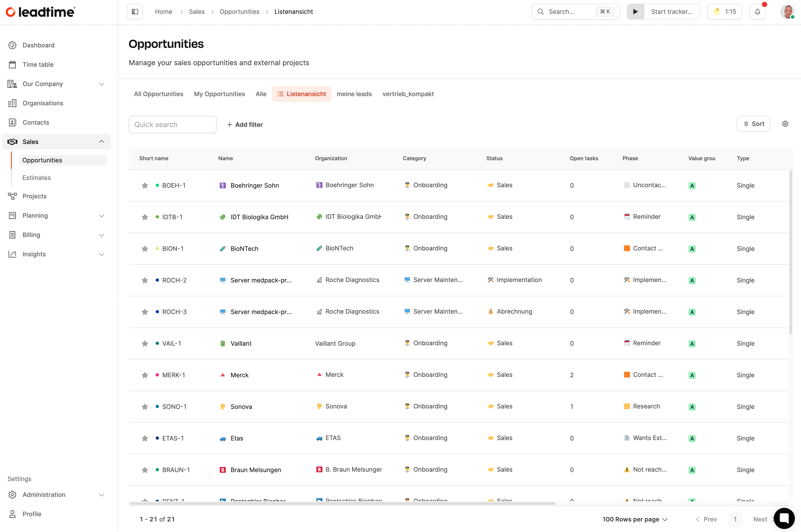Click the Sort button

(753, 124)
